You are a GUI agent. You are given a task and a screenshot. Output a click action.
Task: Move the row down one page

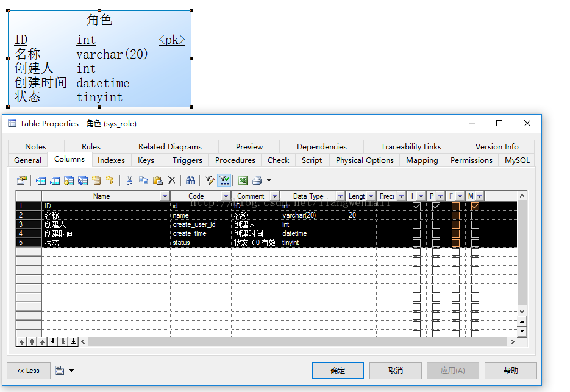click(63, 341)
